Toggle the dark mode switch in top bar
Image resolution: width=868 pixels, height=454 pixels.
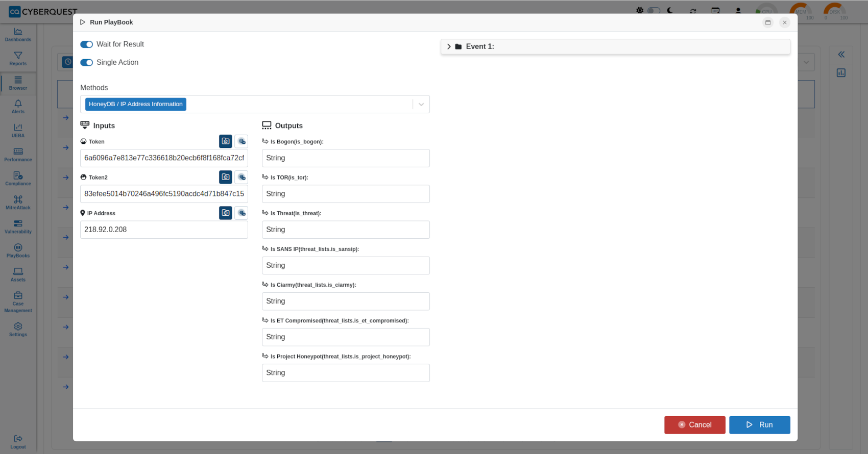pos(654,10)
